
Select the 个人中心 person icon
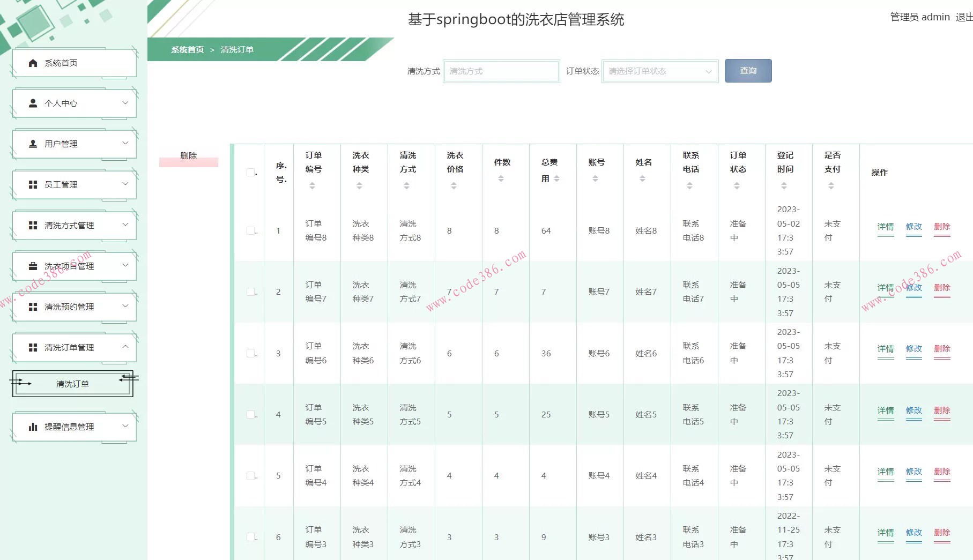coord(32,103)
